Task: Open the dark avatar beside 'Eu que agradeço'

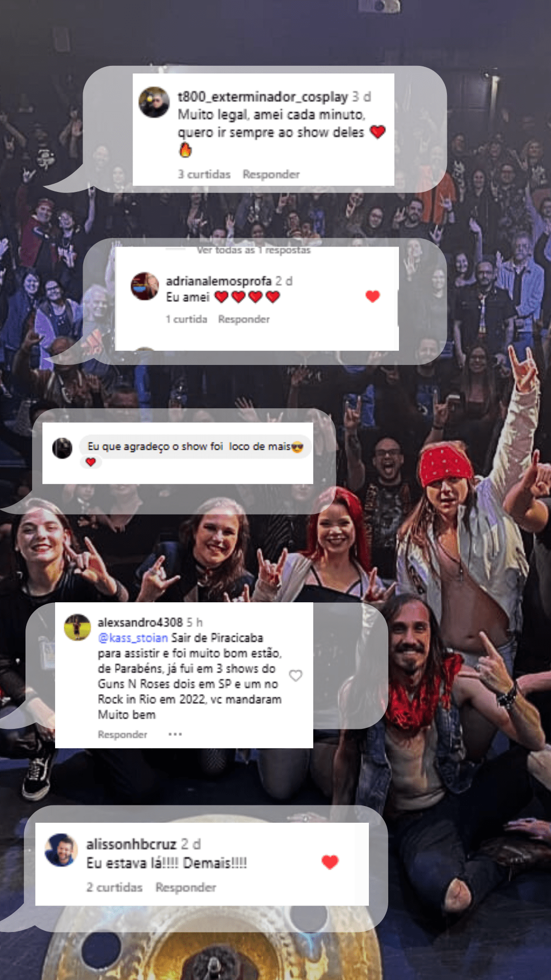Action: click(x=62, y=448)
